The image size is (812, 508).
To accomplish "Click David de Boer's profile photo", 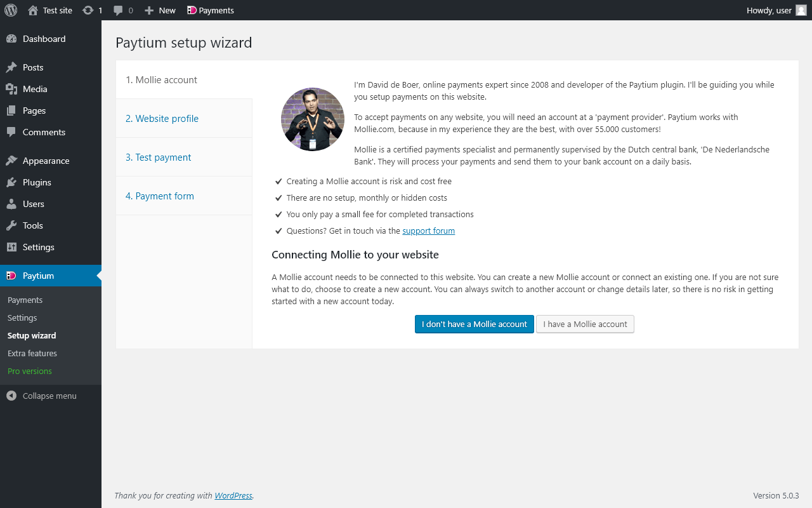I will (313, 119).
